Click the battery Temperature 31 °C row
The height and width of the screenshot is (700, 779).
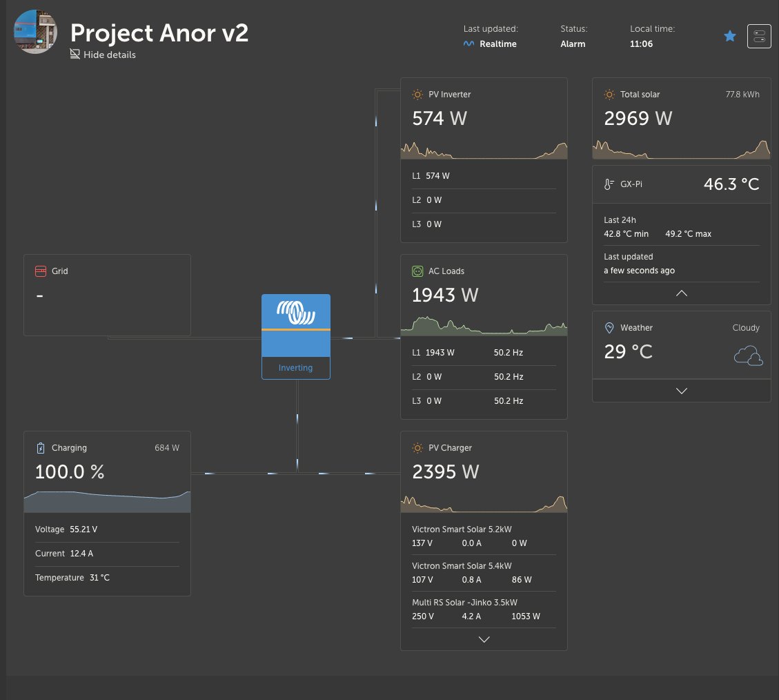[108, 578]
